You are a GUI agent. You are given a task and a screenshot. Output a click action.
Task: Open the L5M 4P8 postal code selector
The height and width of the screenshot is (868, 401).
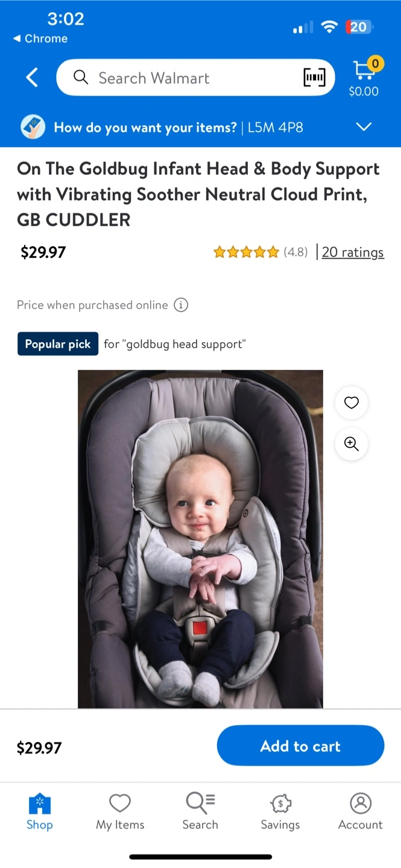[276, 127]
